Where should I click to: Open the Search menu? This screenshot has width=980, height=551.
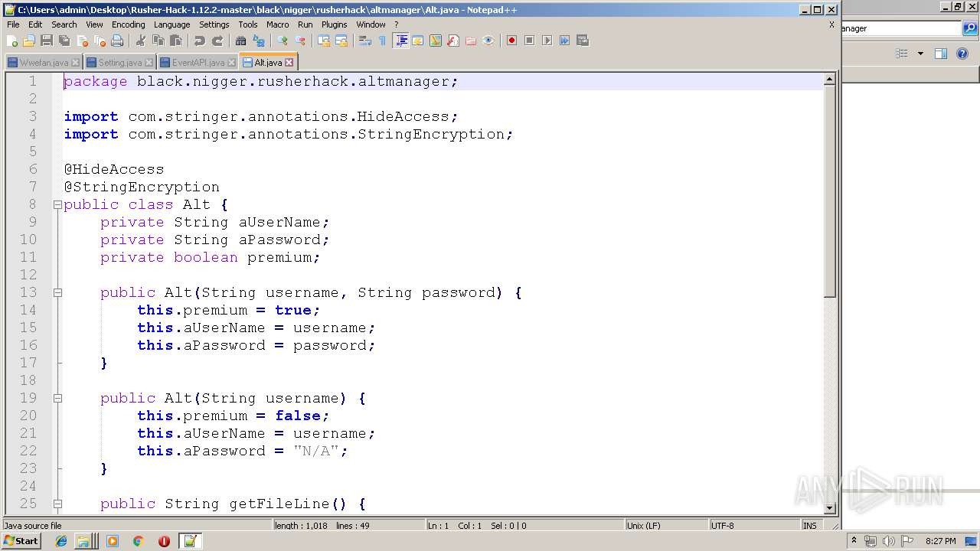64,24
